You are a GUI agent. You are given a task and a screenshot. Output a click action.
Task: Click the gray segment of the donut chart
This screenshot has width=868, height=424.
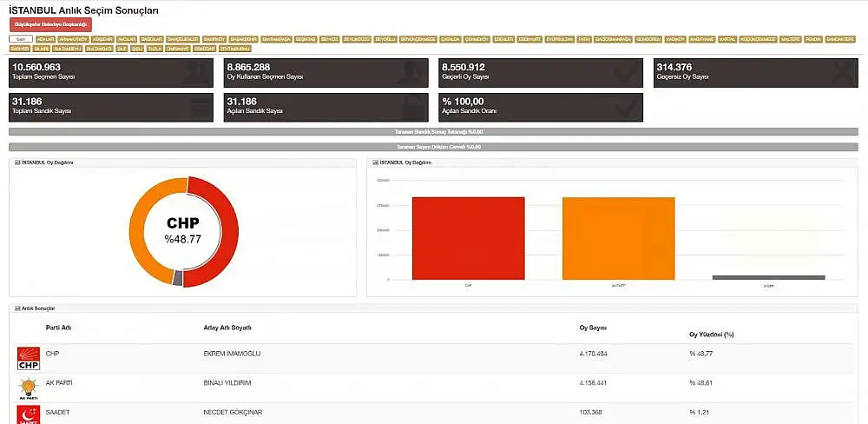(x=177, y=278)
